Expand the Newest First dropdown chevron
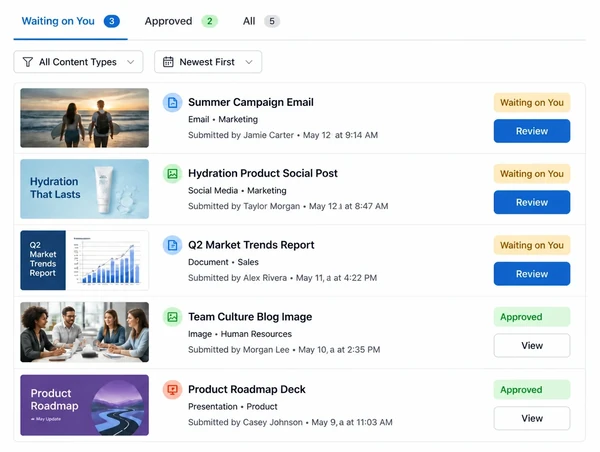This screenshot has height=452, width=600. point(249,62)
